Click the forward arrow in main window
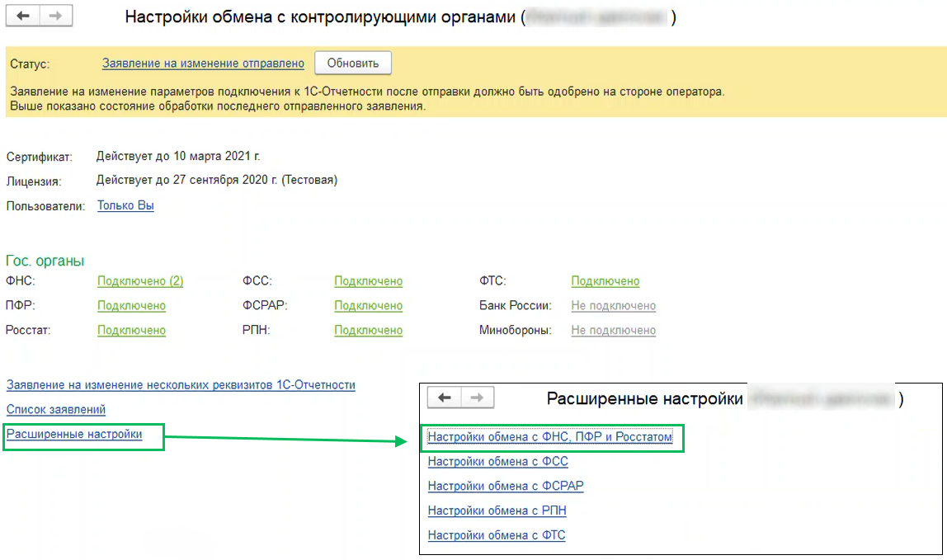The image size is (947, 560). [56, 16]
